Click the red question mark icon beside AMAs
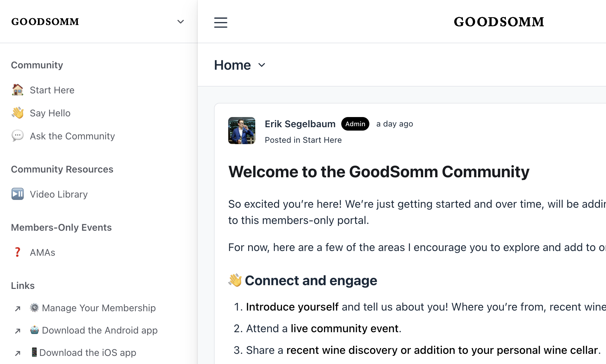The width and height of the screenshot is (606, 364). click(x=17, y=252)
